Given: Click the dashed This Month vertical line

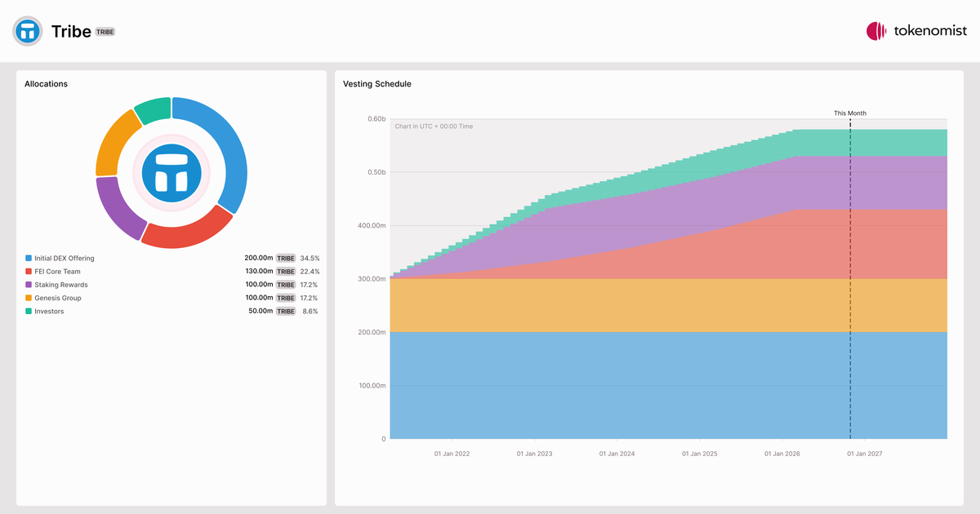Looking at the screenshot, I should pyautogui.click(x=850, y=279).
